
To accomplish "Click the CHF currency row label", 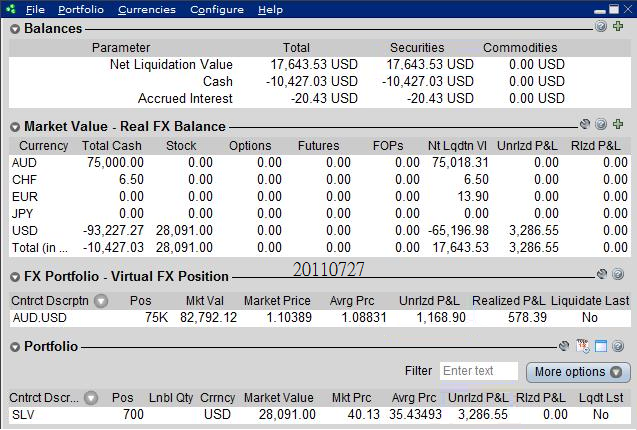I will pyautogui.click(x=24, y=180).
